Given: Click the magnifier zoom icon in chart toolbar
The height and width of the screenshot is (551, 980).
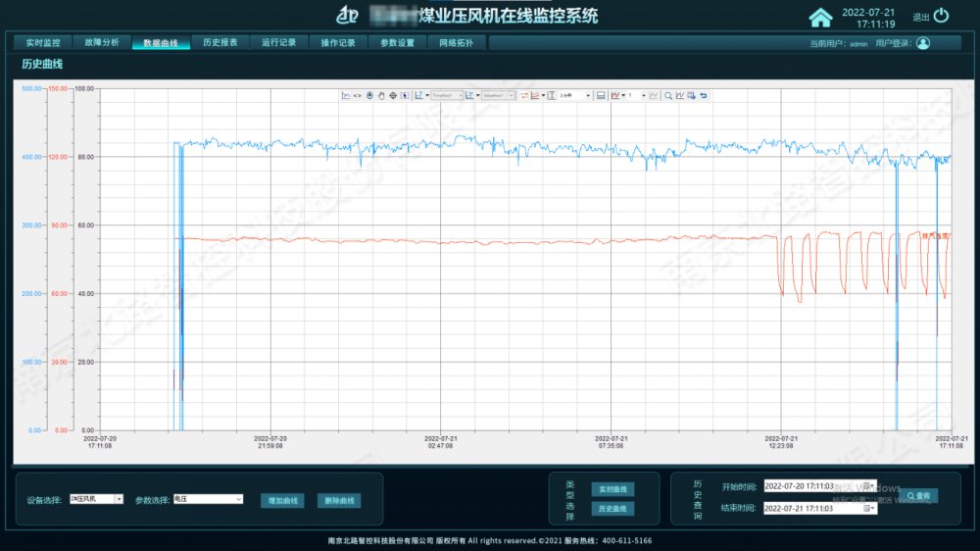Looking at the screenshot, I should [x=668, y=95].
